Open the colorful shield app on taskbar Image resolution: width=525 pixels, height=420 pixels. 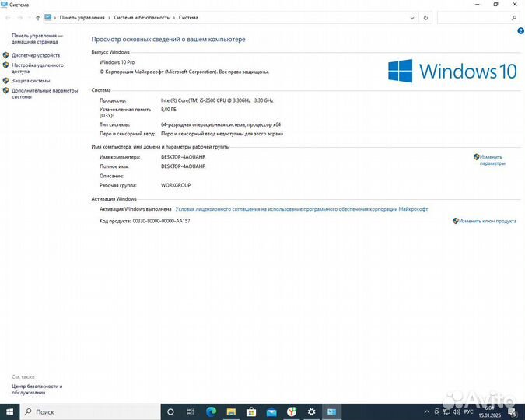tap(292, 411)
